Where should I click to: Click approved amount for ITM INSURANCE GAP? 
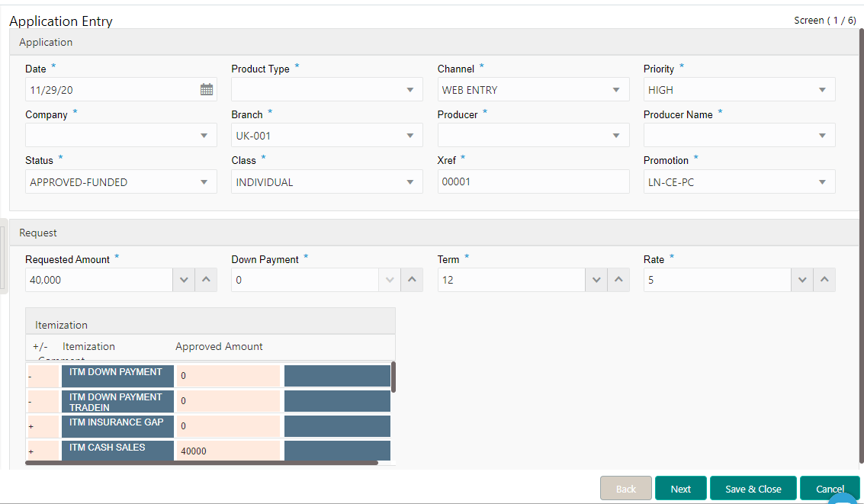228,426
